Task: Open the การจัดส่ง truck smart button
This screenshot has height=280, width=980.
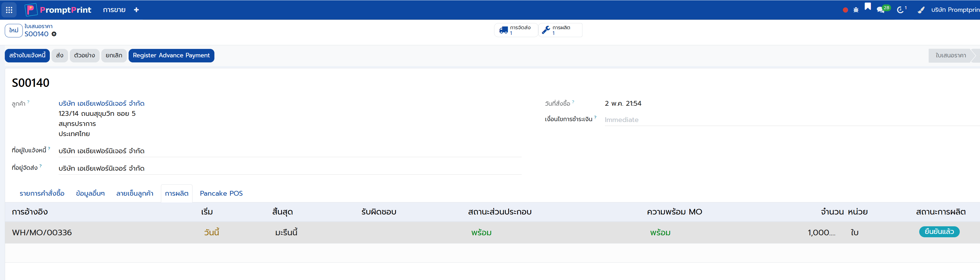Action: tap(516, 30)
